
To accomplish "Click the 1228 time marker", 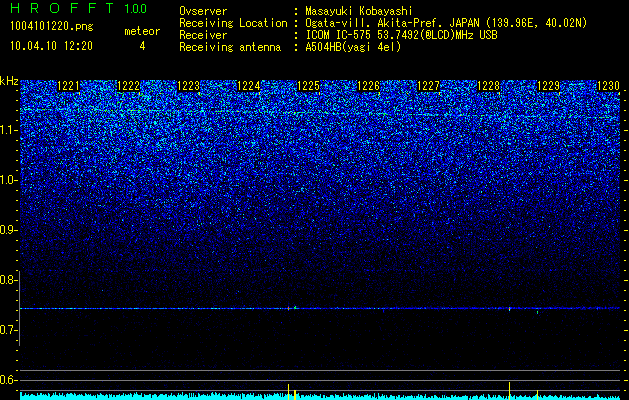I will click(488, 86).
